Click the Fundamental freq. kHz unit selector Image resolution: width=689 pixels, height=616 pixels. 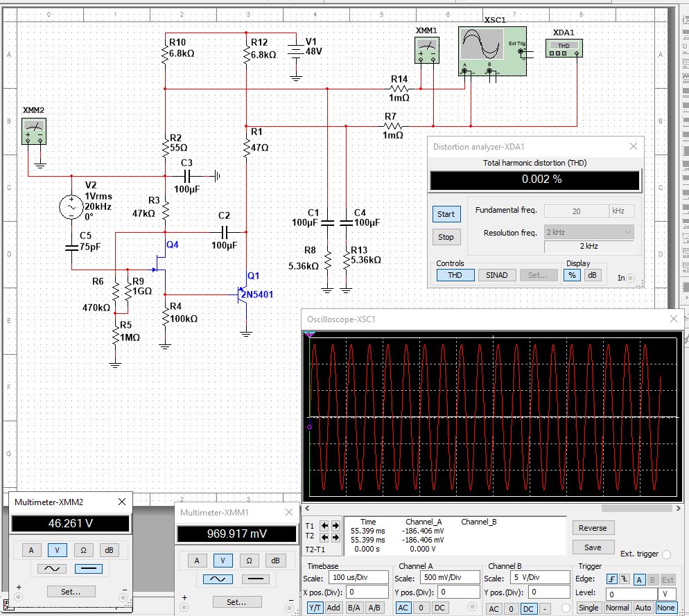click(x=621, y=211)
